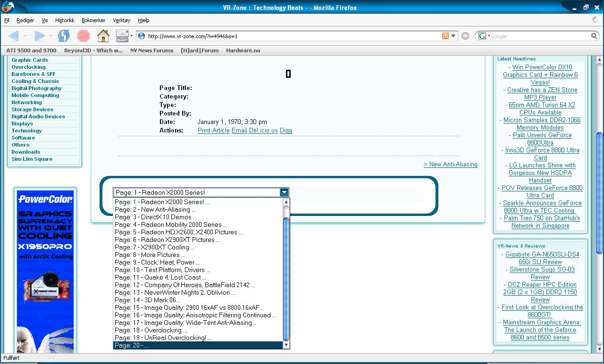Select the highlighted Page 20 option
604x364 pixels.
tap(198, 345)
